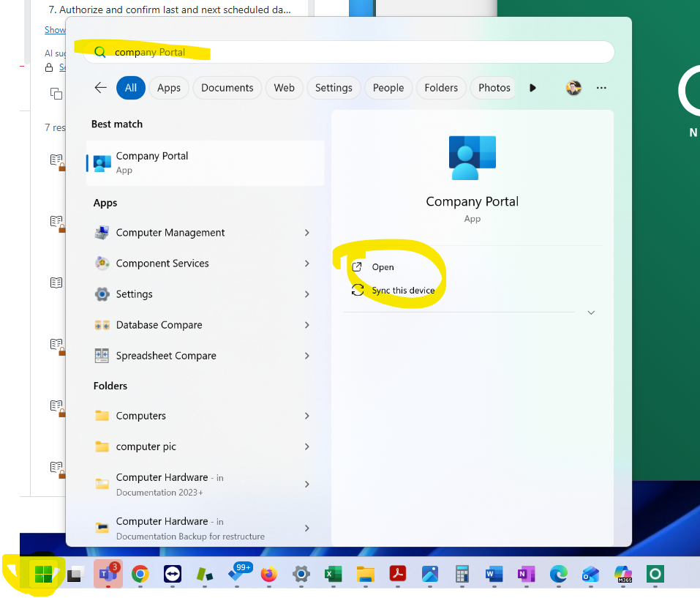Open OneNote from the taskbar
700x598 pixels.
click(526, 575)
